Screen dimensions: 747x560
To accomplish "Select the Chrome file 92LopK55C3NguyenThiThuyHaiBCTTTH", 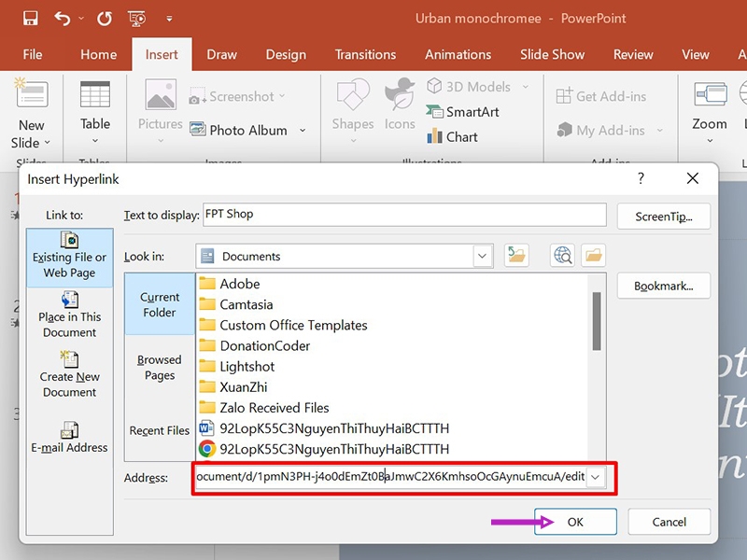I will point(324,449).
